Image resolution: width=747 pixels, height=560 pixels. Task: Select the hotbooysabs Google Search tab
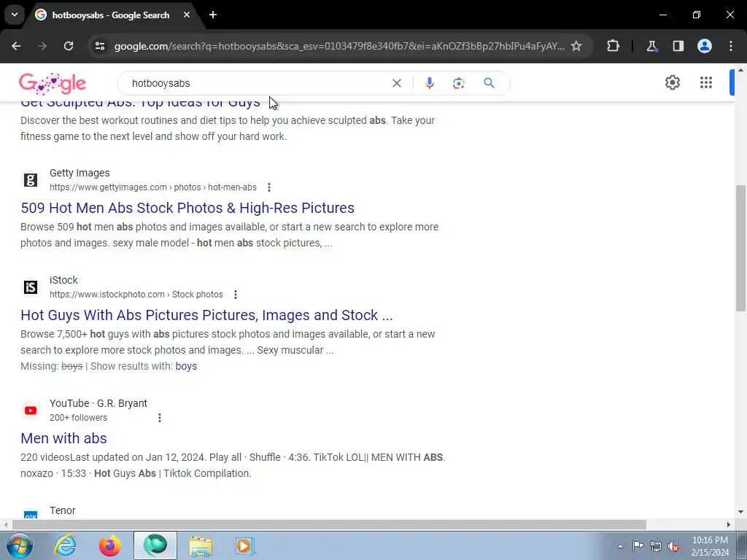pyautogui.click(x=111, y=15)
